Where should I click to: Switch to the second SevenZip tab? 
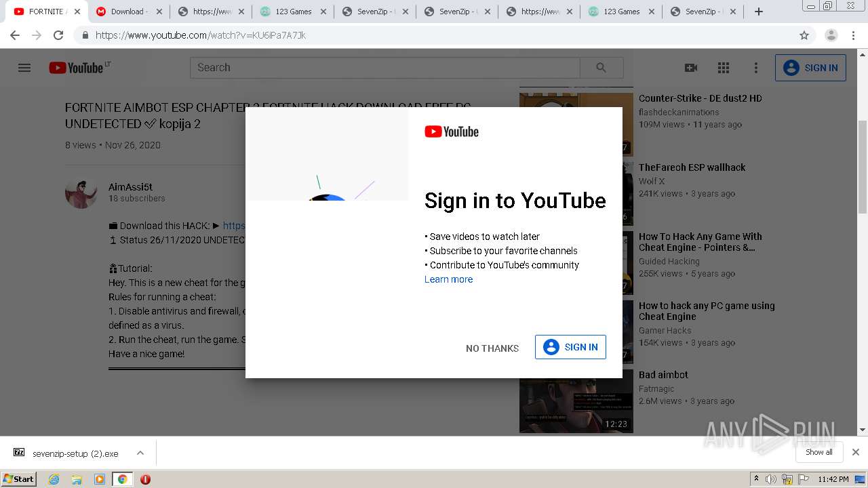coord(457,12)
